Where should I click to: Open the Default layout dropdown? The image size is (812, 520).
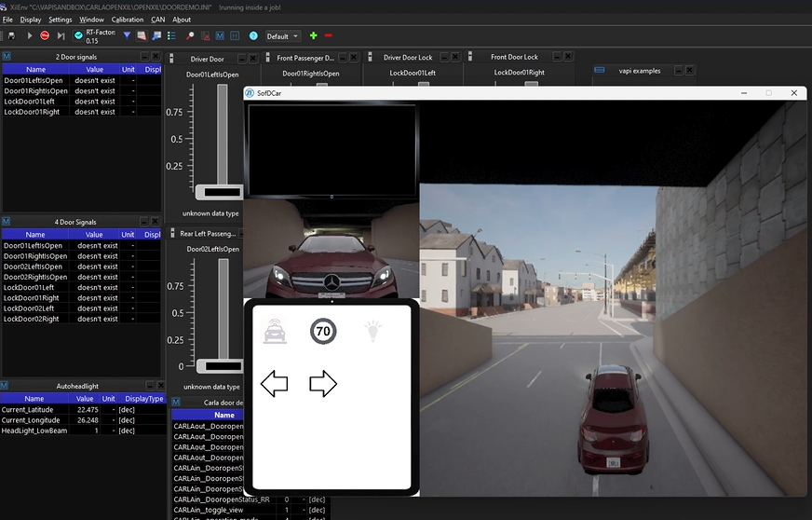tap(282, 36)
